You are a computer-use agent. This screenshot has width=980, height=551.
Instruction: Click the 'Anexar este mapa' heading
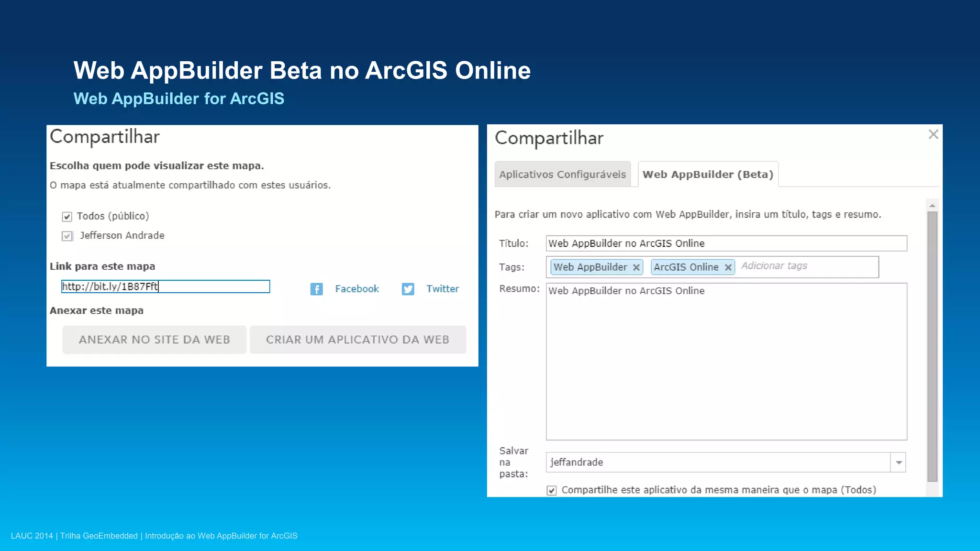point(97,310)
